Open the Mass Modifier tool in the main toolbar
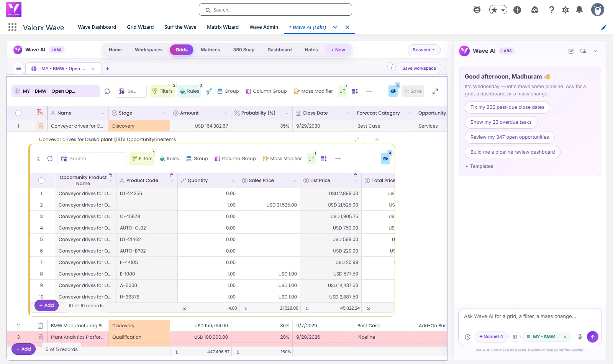 tap(313, 91)
